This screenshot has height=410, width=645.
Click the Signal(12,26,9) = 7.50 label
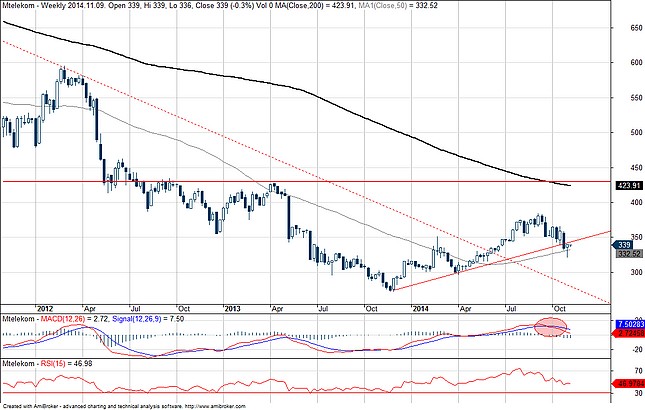coord(147,319)
